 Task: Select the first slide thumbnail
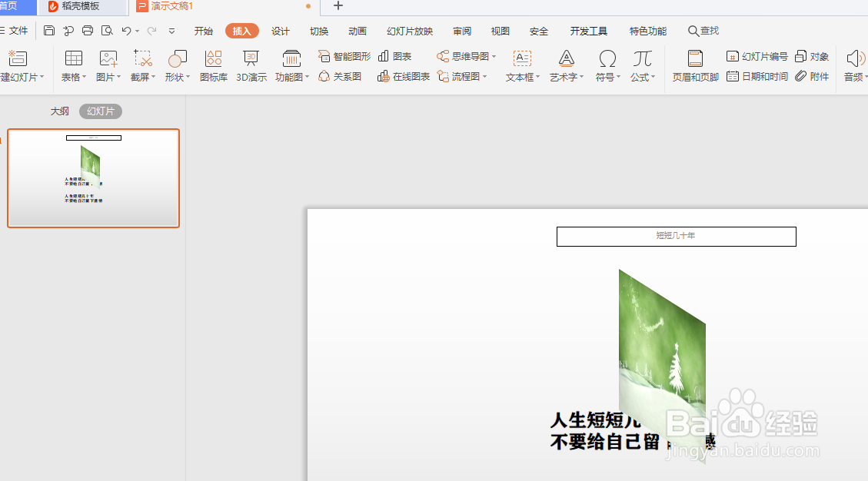click(x=92, y=178)
